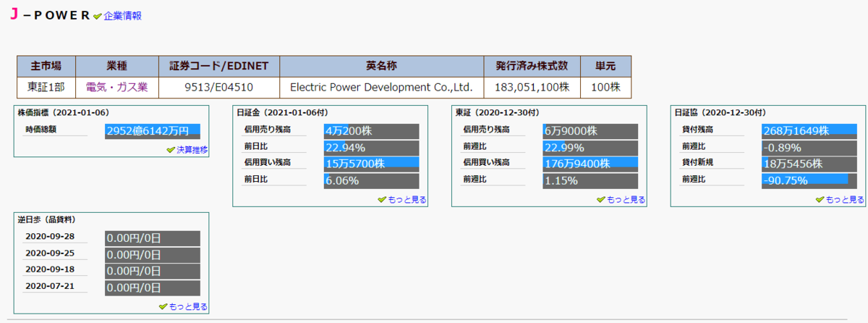
Task: Click the 東証1部 table cell
Action: (46, 87)
